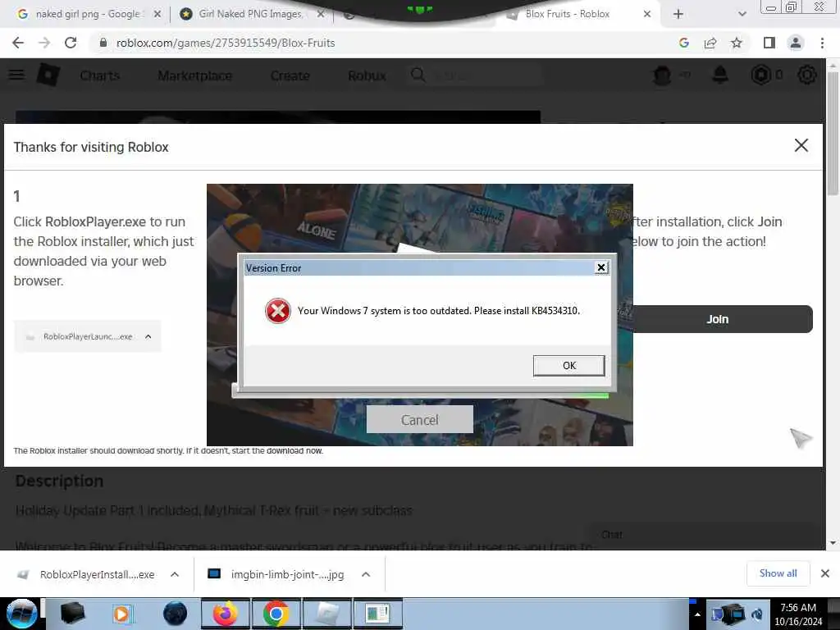Switch to the Girl Naked PNG Images tab
The image size is (840, 630).
[252, 14]
